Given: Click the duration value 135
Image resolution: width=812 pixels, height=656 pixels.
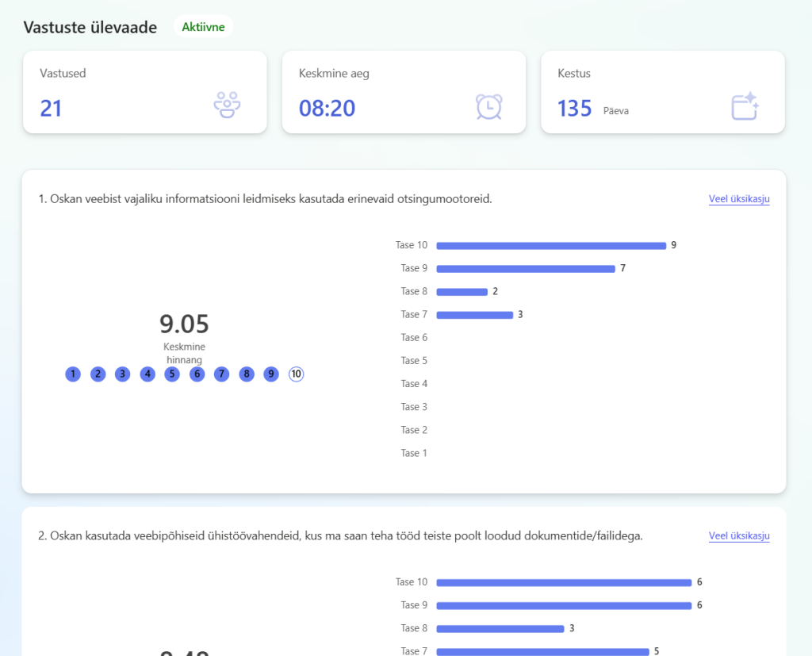Looking at the screenshot, I should pos(574,108).
